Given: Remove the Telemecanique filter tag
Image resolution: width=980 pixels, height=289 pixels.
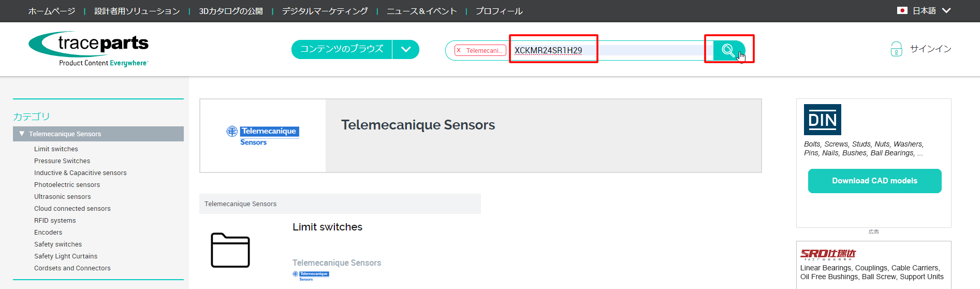Looking at the screenshot, I should click(459, 50).
